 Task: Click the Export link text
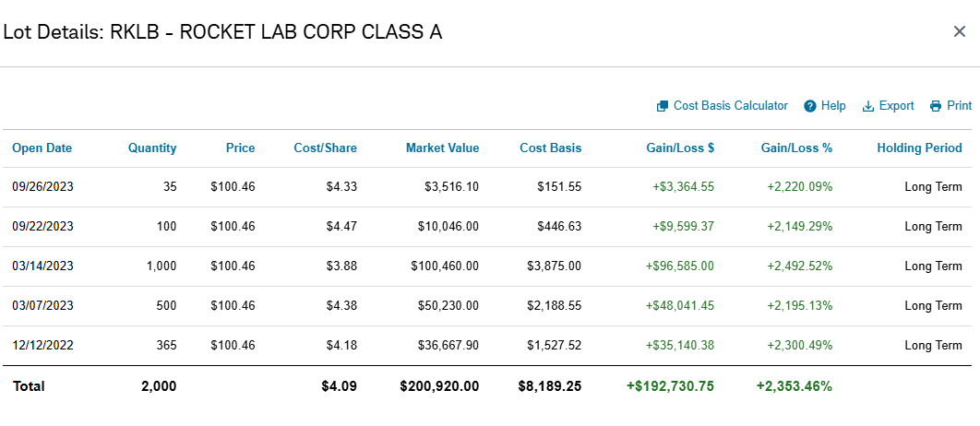click(896, 105)
